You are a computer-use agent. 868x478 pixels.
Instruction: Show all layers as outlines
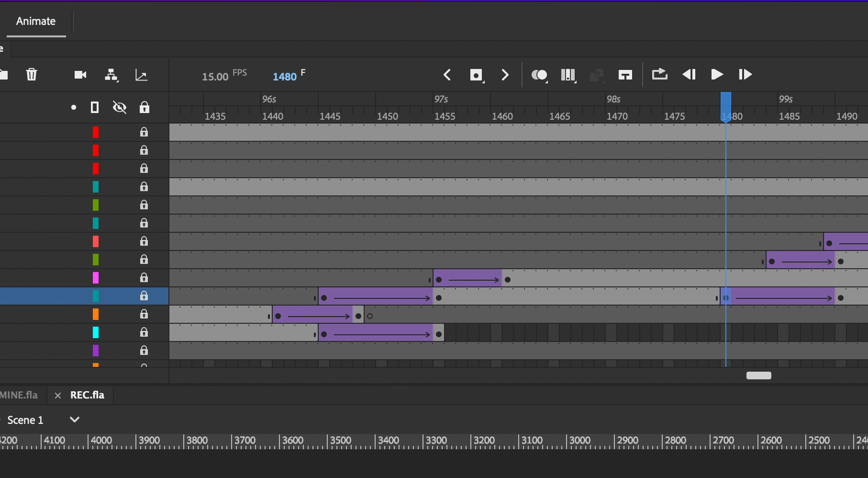95,107
